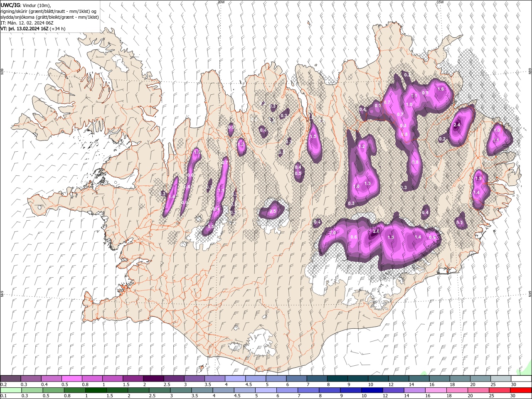Click the teal swatch at 12, upper legend row
The height and width of the screenshot is (399, 532).
(x=398, y=379)
